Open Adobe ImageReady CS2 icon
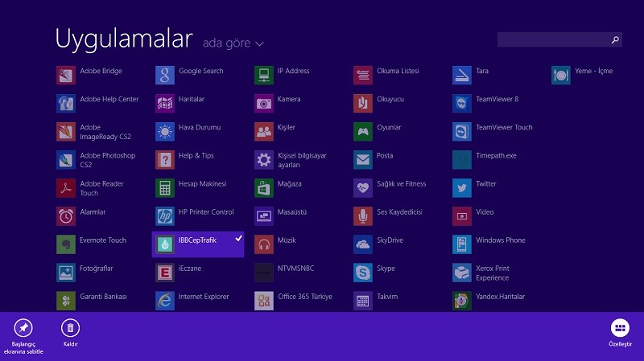 coord(66,132)
